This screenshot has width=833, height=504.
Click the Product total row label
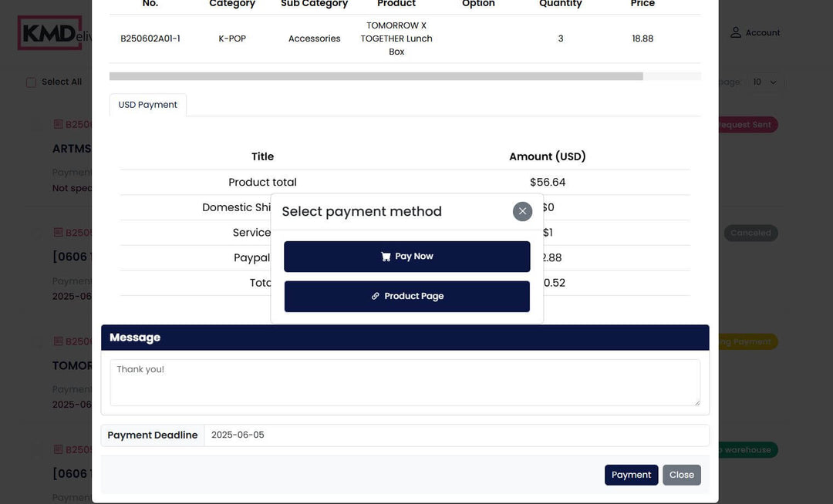(x=262, y=183)
